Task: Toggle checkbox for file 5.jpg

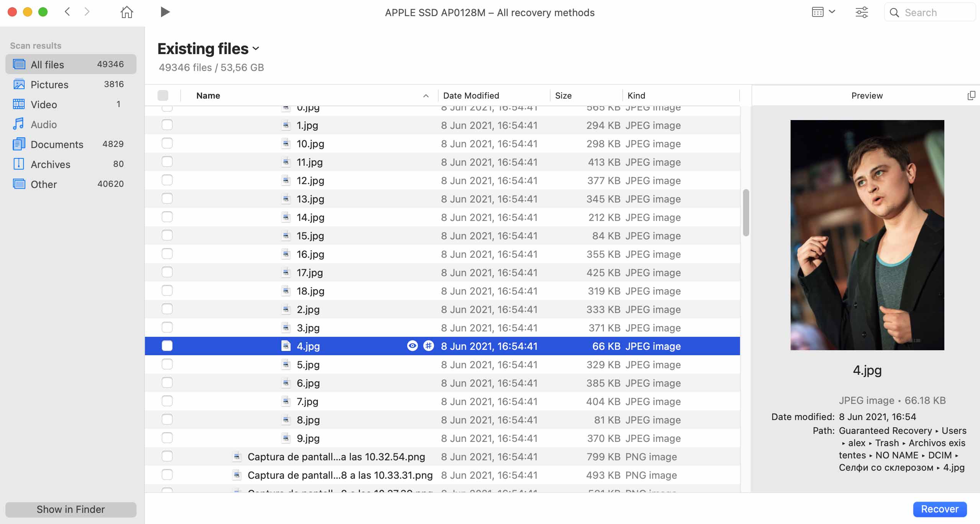Action: [166, 364]
